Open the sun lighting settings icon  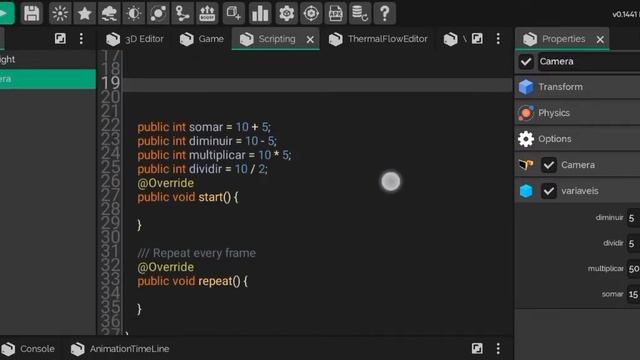pos(60,13)
